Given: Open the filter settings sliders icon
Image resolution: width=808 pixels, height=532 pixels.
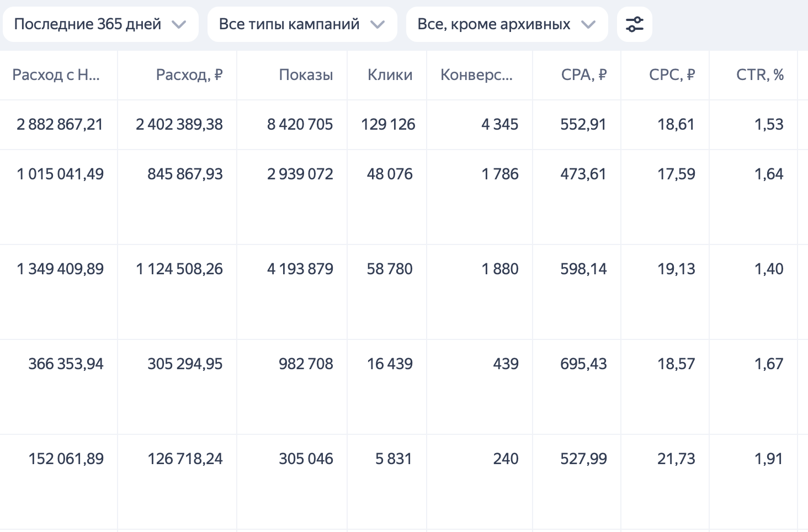Looking at the screenshot, I should (x=634, y=24).
